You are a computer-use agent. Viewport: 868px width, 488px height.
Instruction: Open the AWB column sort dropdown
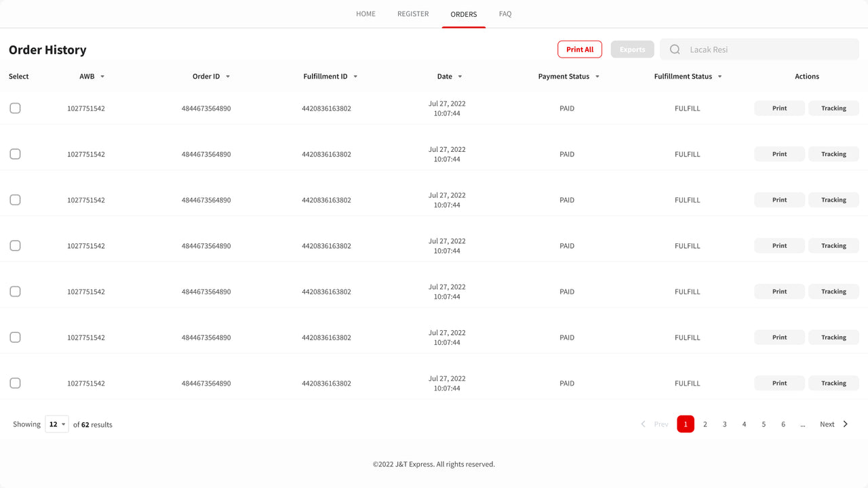pos(103,77)
